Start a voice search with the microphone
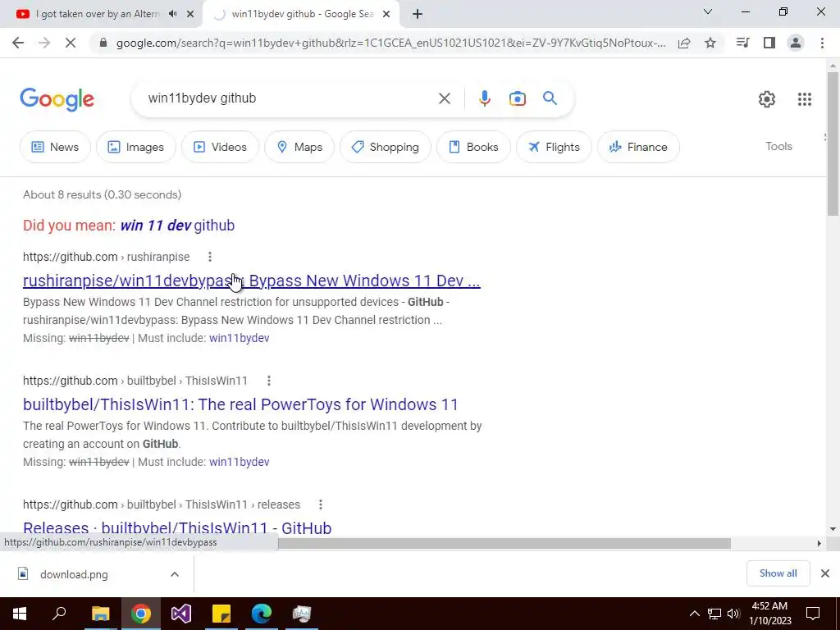Screen dimensions: 840x630 484,98
